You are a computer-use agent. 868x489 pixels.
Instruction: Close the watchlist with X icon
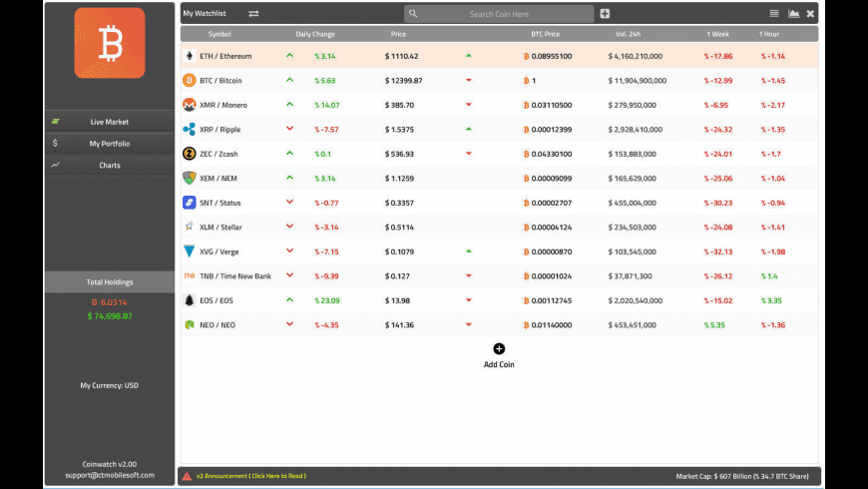810,14
